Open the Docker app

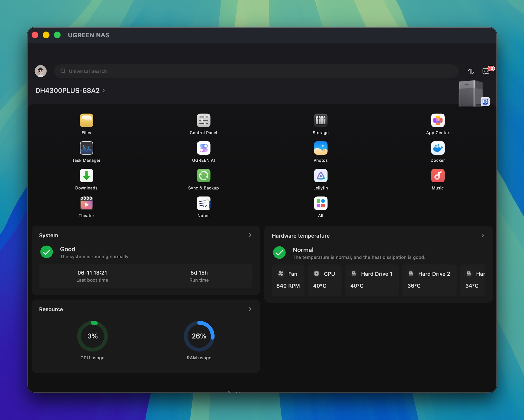(x=438, y=148)
